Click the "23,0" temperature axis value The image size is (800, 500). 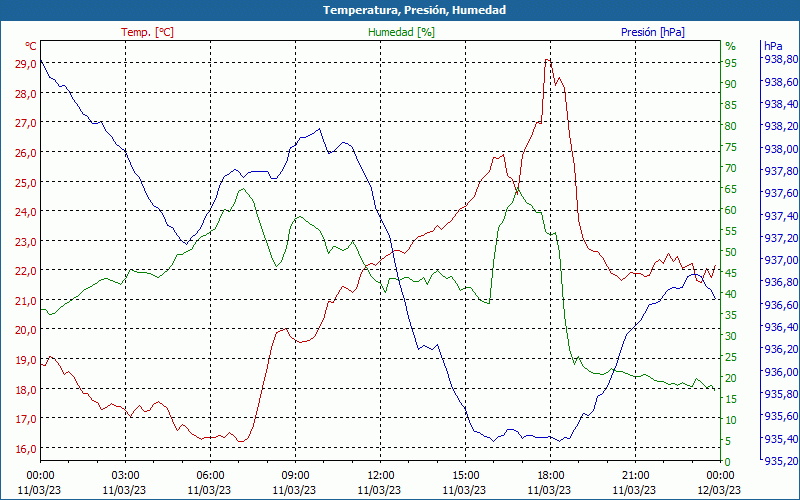click(28, 241)
